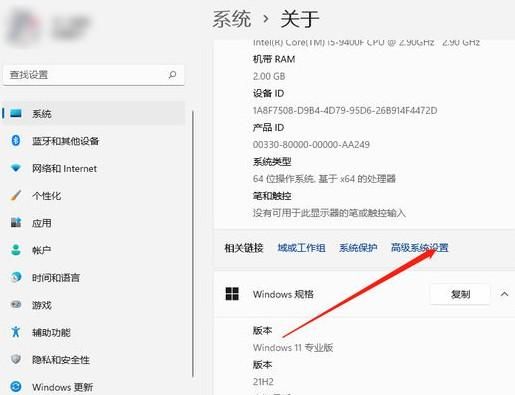This screenshot has height=395, width=515.
Task: Click the product ID 00330-80000-00000-AA249
Action: click(311, 144)
